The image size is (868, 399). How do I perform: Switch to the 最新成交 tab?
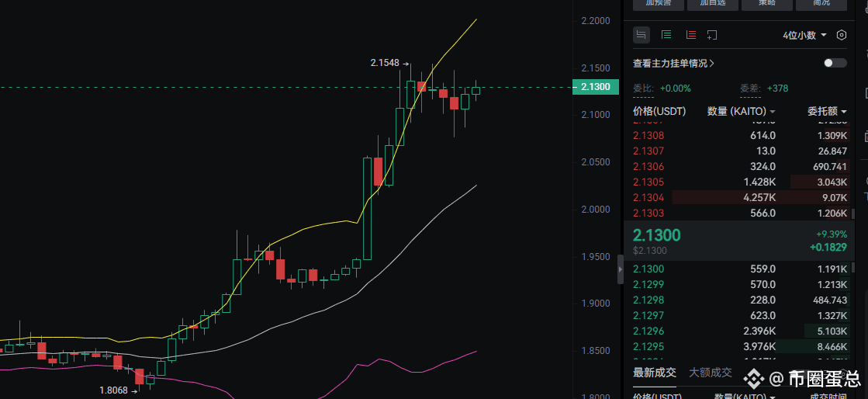(x=655, y=373)
